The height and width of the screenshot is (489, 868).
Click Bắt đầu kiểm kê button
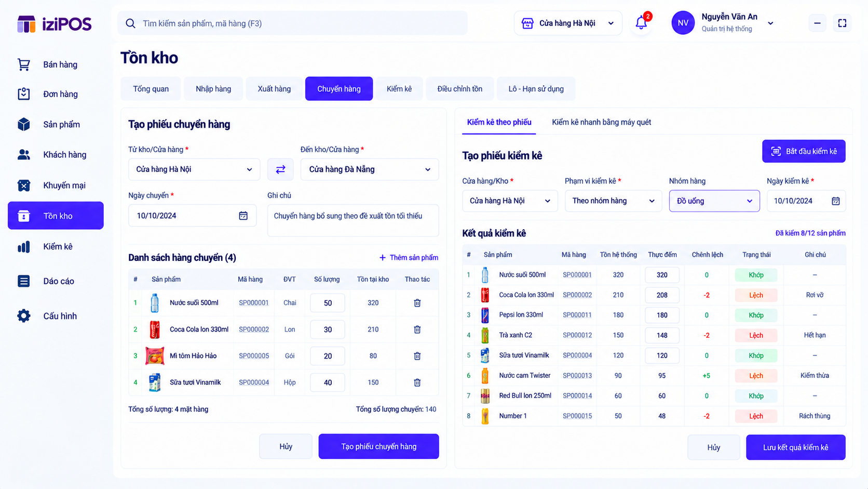point(804,151)
